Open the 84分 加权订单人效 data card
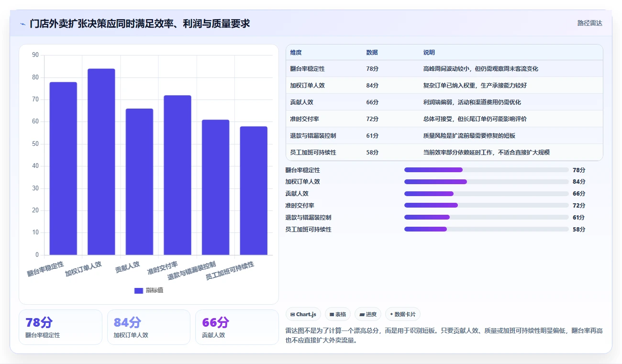622x364 pixels. click(149, 327)
